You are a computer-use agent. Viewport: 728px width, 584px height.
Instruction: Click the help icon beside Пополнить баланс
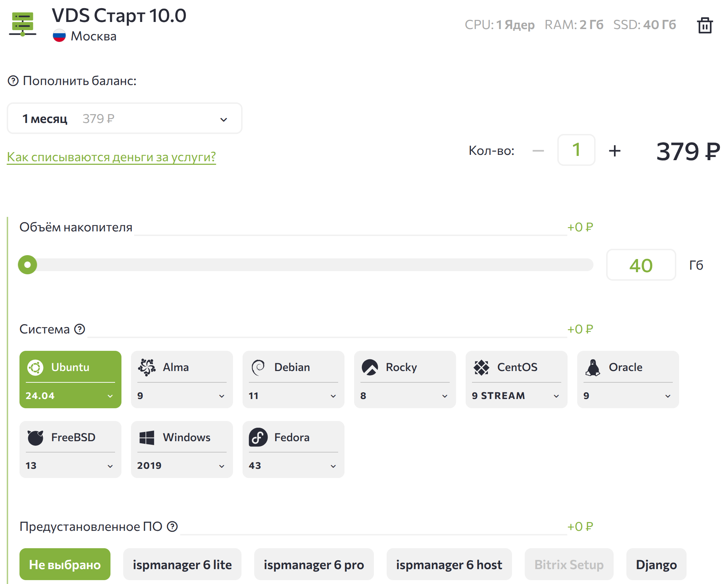(x=13, y=81)
